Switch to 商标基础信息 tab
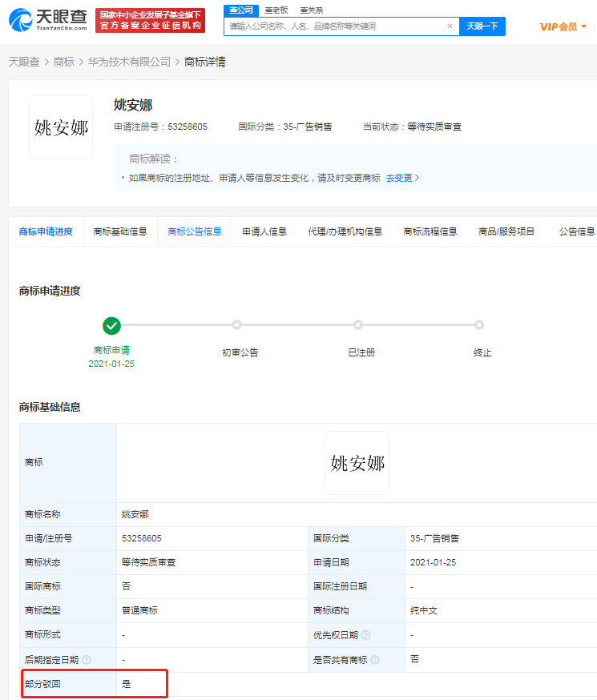The image size is (597, 700). click(x=120, y=231)
